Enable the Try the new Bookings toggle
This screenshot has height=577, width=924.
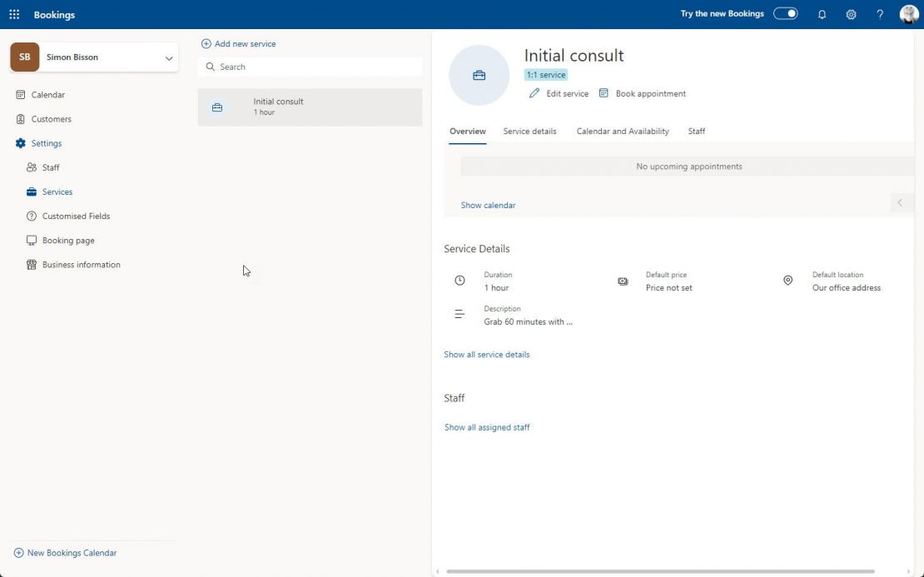click(x=783, y=13)
